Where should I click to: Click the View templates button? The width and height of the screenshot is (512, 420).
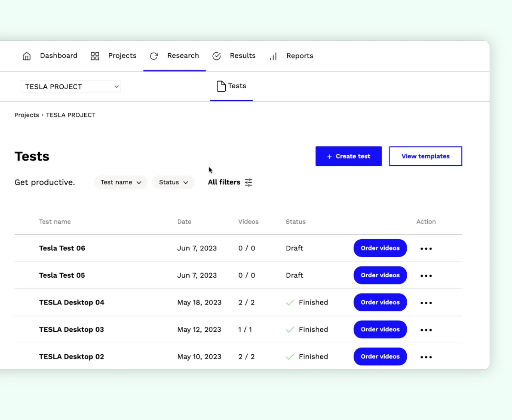pos(425,156)
